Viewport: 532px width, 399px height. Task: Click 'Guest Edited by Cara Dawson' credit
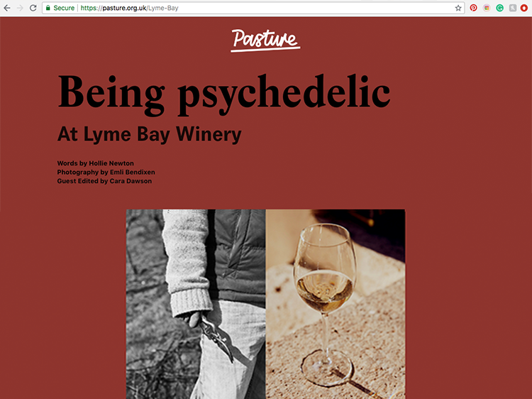point(104,181)
